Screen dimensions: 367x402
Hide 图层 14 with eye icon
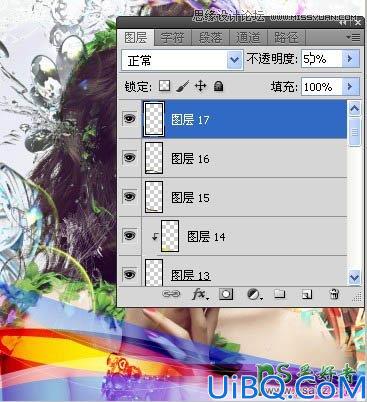point(129,235)
